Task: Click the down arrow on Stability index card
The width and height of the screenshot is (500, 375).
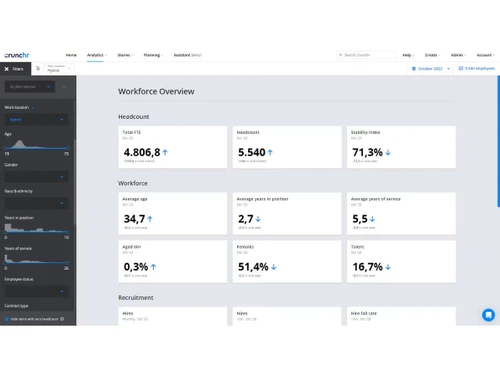Action: (x=388, y=153)
